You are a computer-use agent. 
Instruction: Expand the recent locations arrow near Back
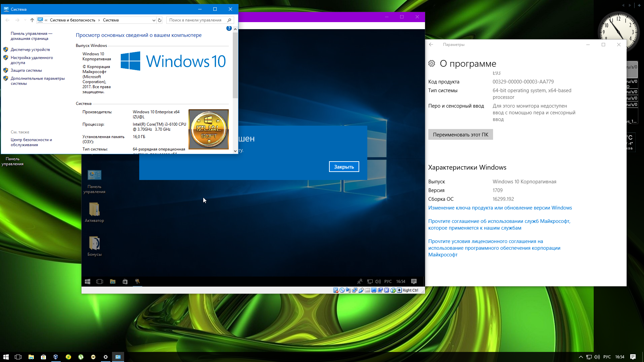pos(25,20)
